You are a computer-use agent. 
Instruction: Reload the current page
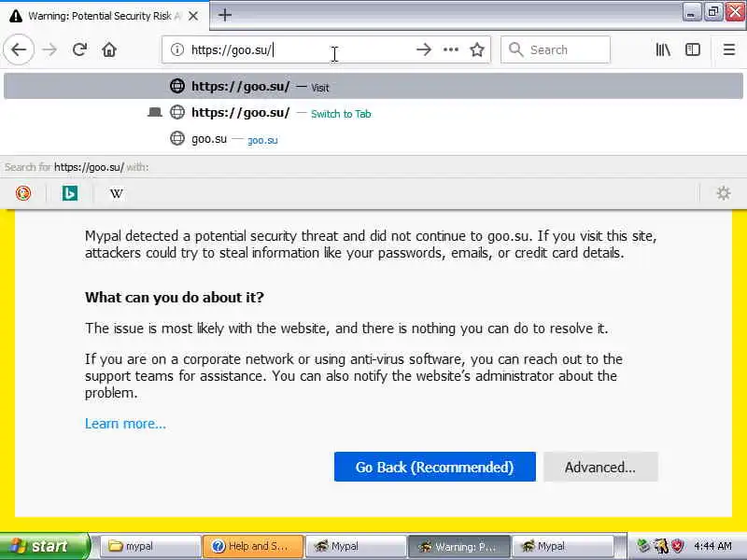79,49
